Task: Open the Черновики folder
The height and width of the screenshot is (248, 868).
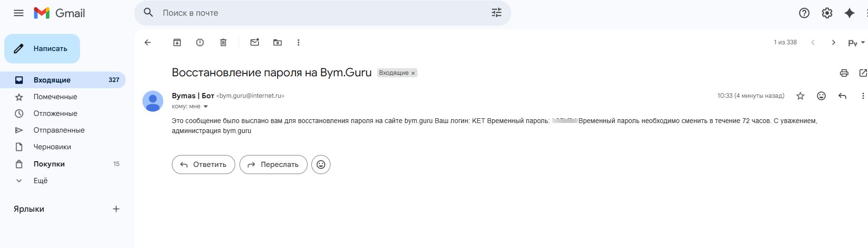Action: pos(52,147)
